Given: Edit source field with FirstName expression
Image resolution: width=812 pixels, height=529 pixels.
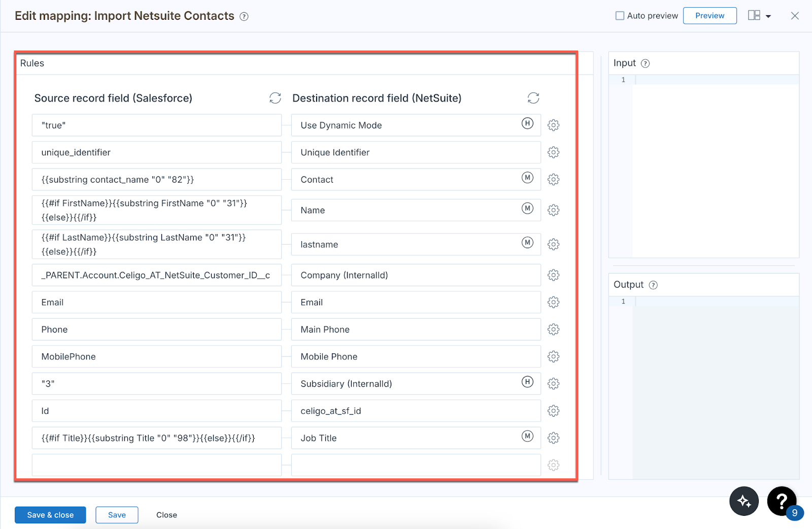Looking at the screenshot, I should click(x=156, y=210).
